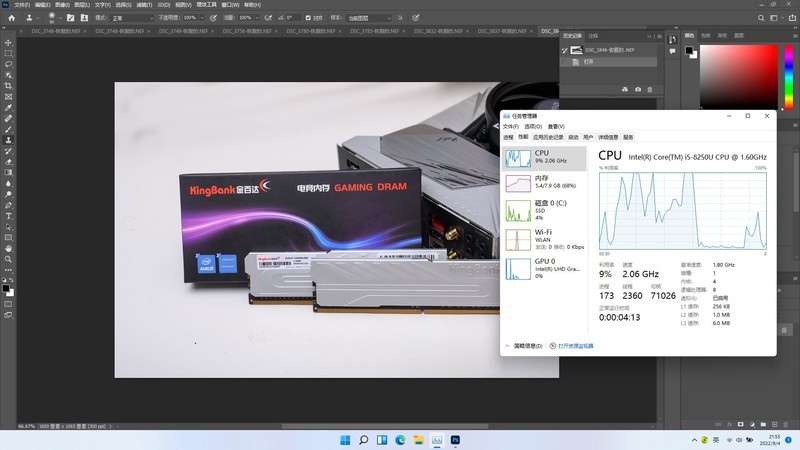Select the Clone Stamp tool
800x450 pixels.
point(9,139)
